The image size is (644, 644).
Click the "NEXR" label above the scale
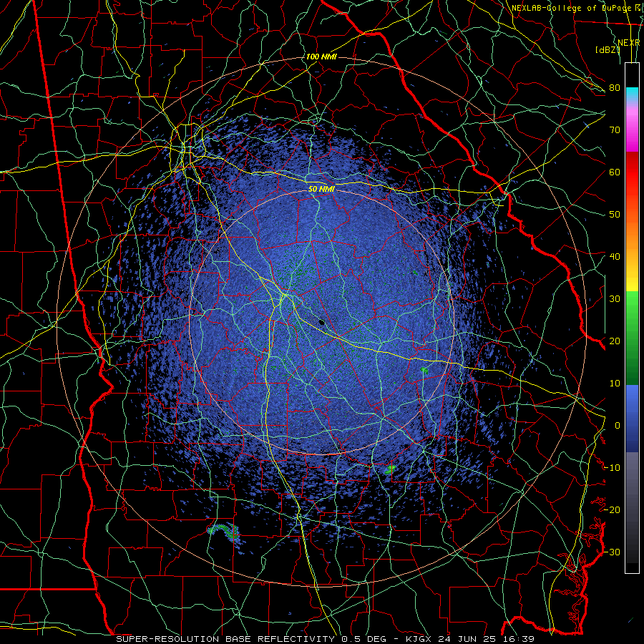[x=628, y=43]
